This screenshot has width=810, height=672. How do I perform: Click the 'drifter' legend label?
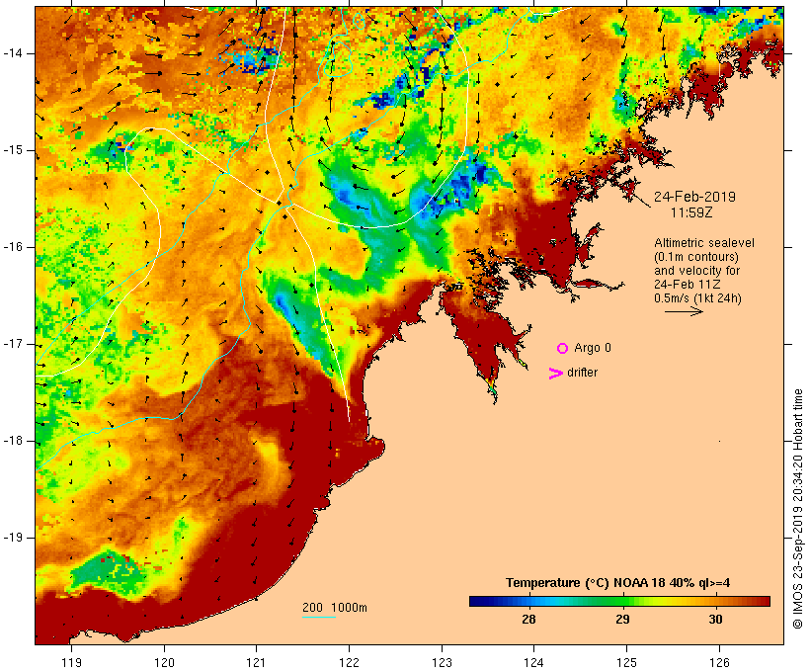coord(582,373)
